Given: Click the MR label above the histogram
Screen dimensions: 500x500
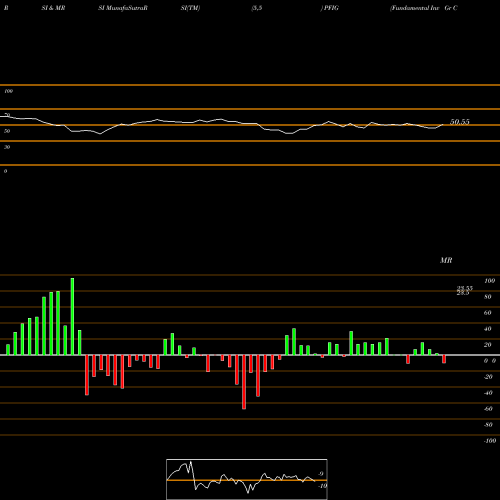Looking at the screenshot, I should (x=446, y=261).
